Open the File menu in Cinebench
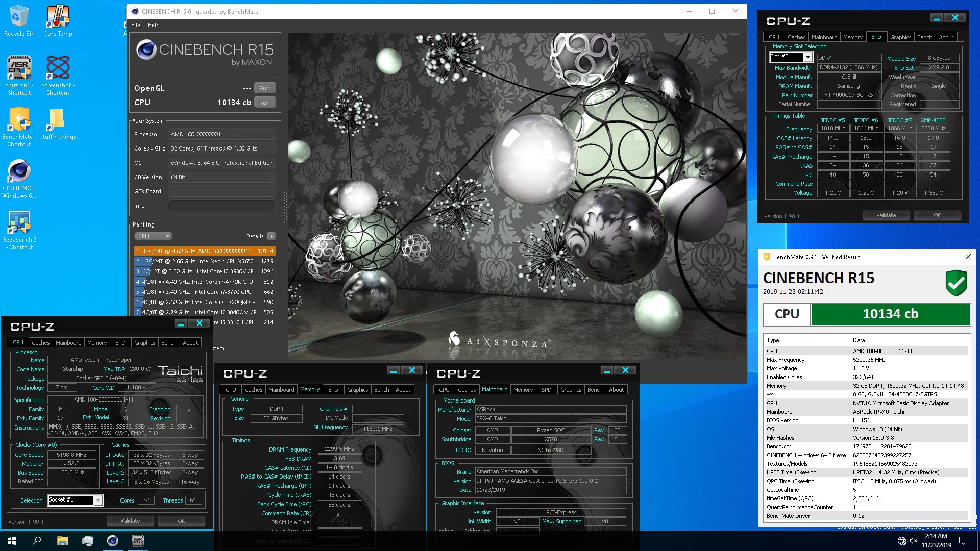This screenshot has height=551, width=980. [135, 25]
